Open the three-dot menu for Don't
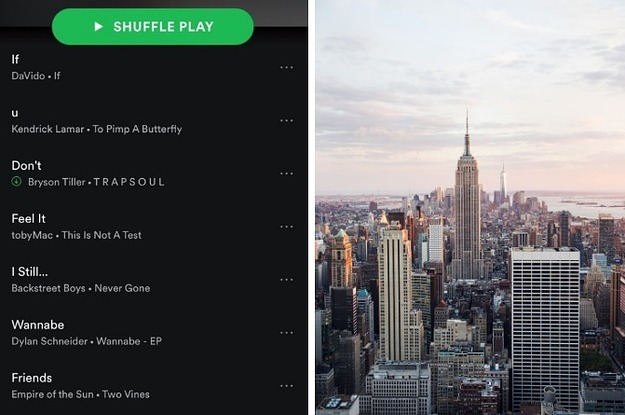The width and height of the screenshot is (625, 415). click(x=286, y=173)
